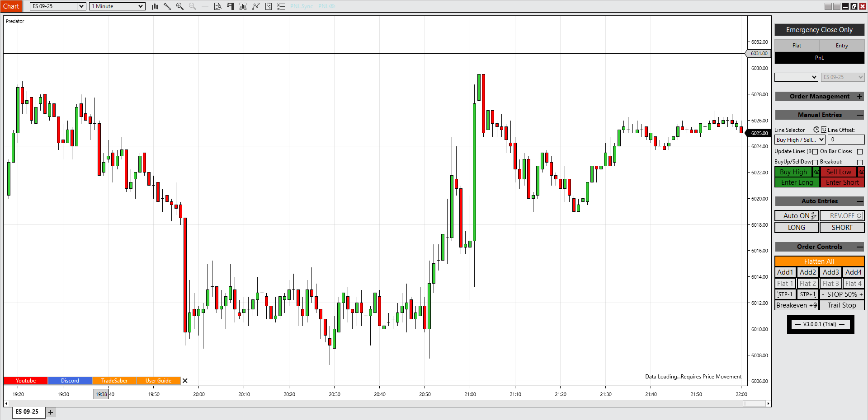
Task: Select the drawing tools pencil icon
Action: [167, 6]
